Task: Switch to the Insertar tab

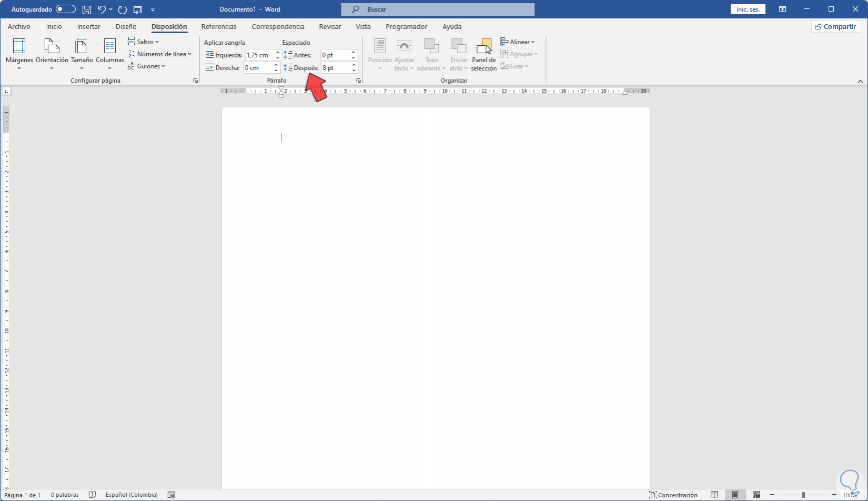Action: coord(88,26)
